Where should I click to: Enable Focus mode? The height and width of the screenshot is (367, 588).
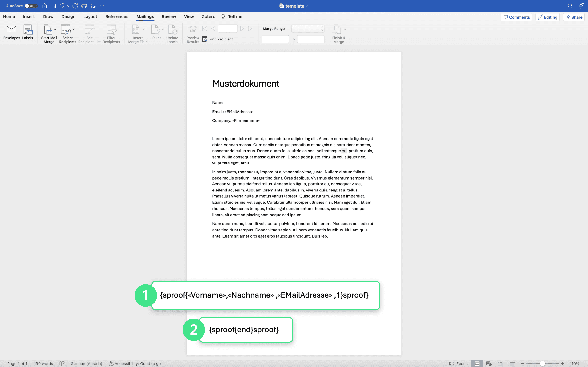point(458,364)
